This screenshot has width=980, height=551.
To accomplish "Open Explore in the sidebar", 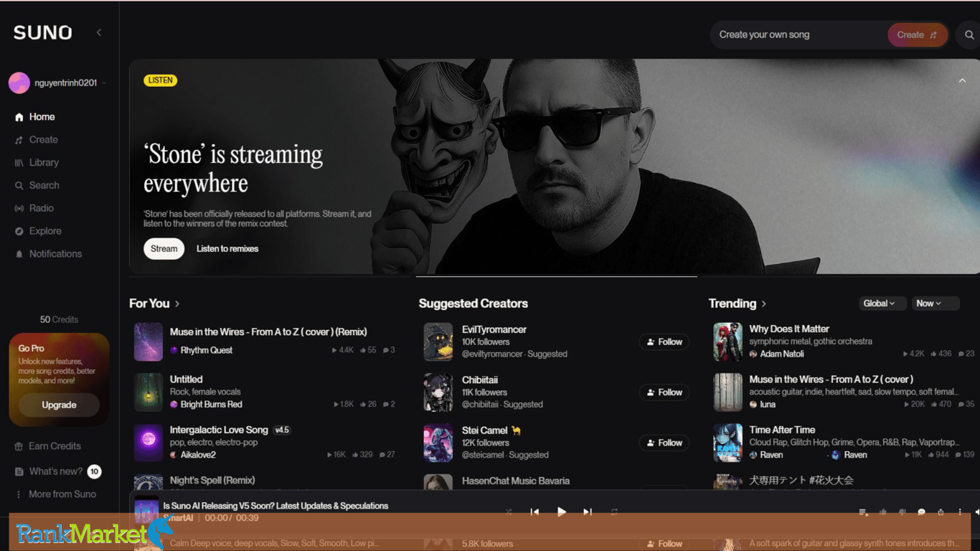I will pyautogui.click(x=38, y=231).
